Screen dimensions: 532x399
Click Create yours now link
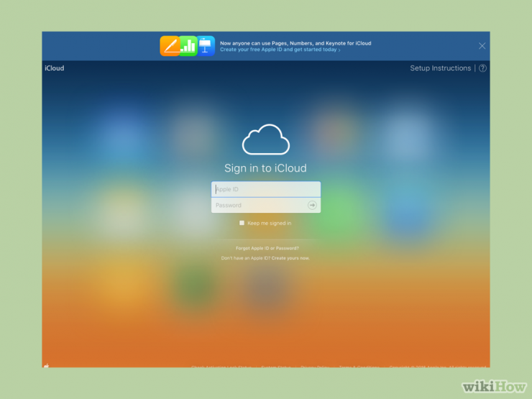pos(290,258)
